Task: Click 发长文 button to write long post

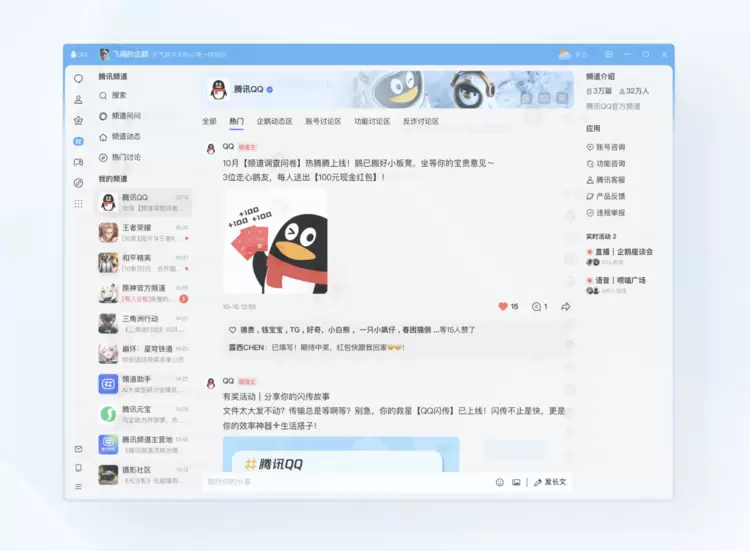Action: (550, 482)
